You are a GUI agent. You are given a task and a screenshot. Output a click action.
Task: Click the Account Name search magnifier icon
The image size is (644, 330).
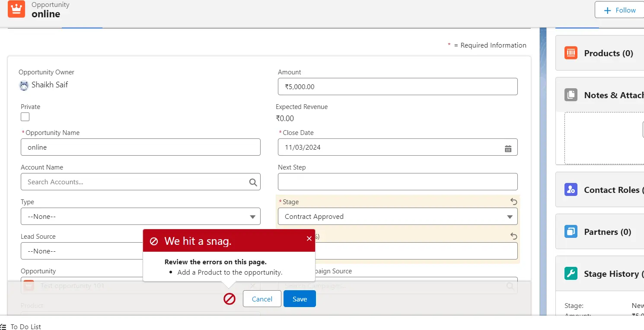[x=253, y=183]
